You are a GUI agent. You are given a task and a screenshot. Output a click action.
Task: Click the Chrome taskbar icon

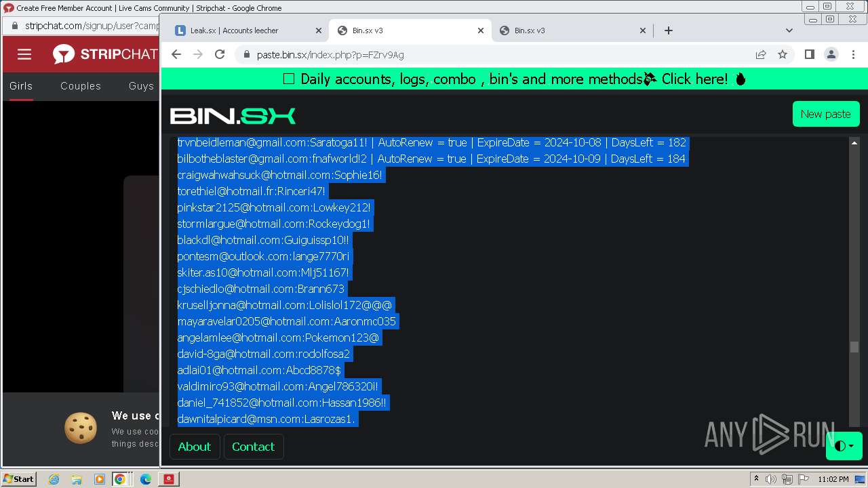120,479
